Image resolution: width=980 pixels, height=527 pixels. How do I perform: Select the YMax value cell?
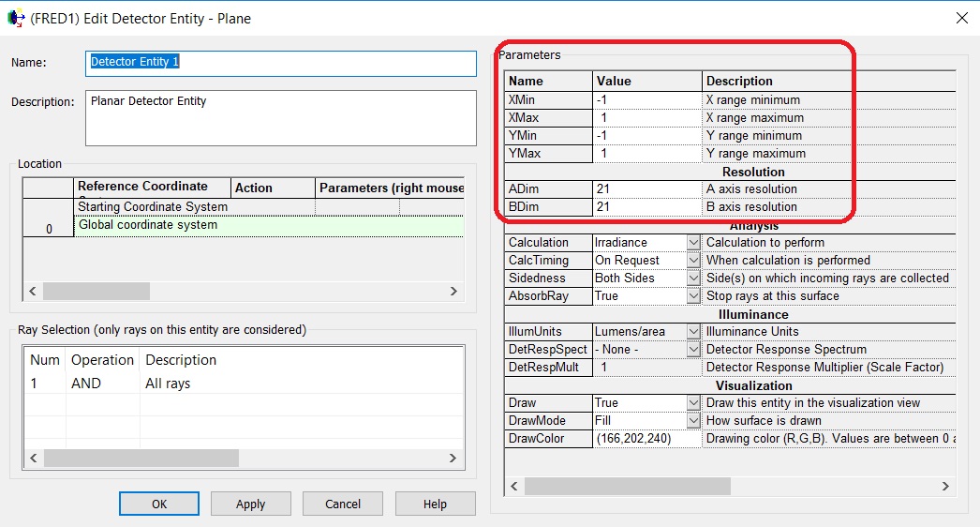[646, 154]
